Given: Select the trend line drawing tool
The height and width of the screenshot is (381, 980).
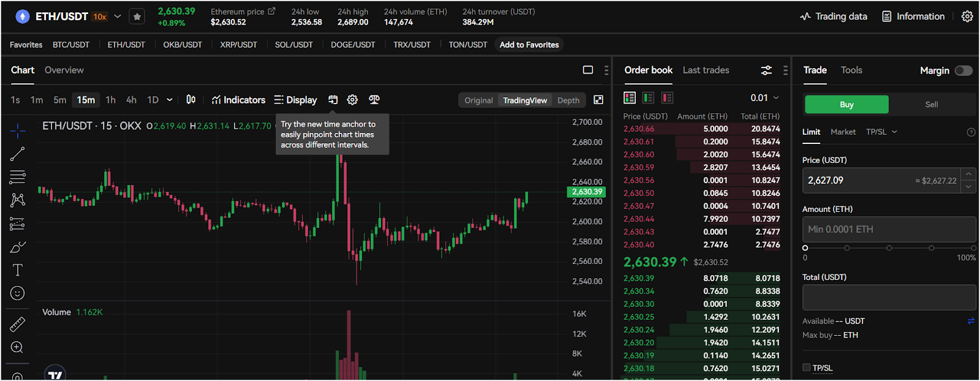Looking at the screenshot, I should 18,154.
